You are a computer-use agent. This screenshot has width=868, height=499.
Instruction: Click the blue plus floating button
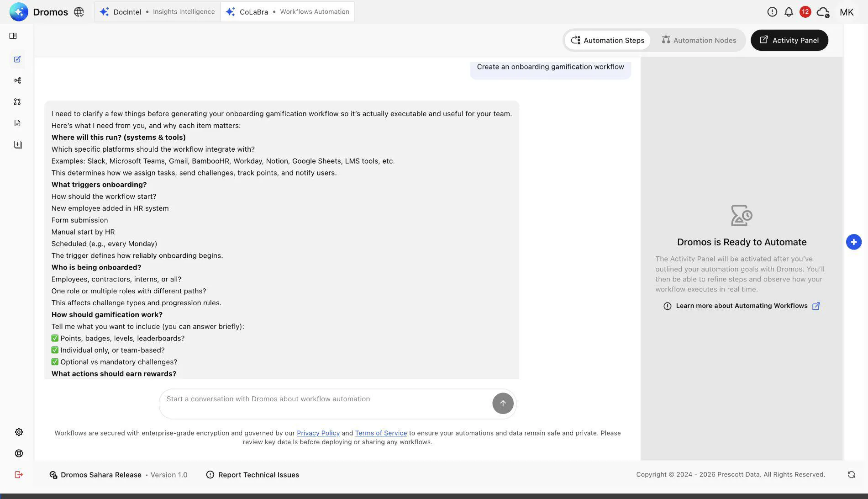tap(853, 242)
